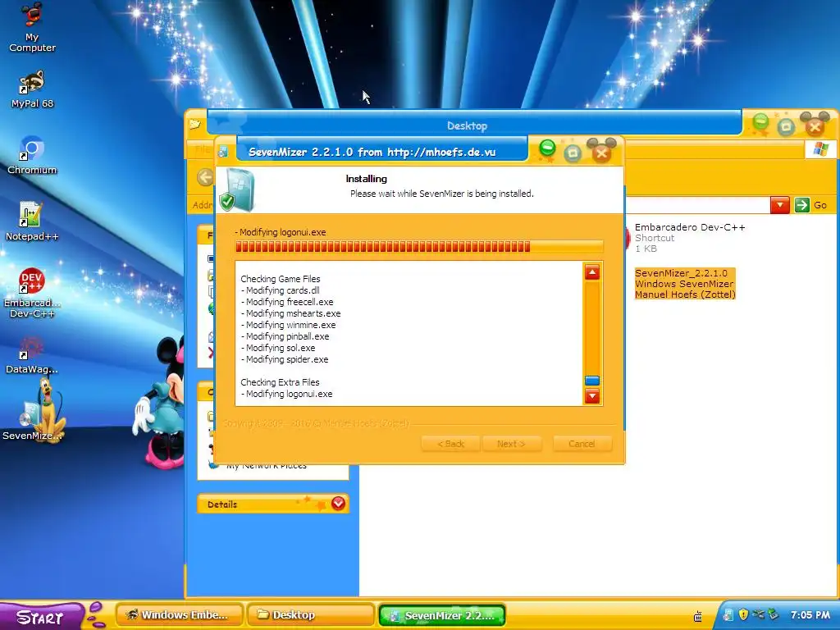Expand the Details panel chevron
This screenshot has height=630, width=840.
point(338,504)
